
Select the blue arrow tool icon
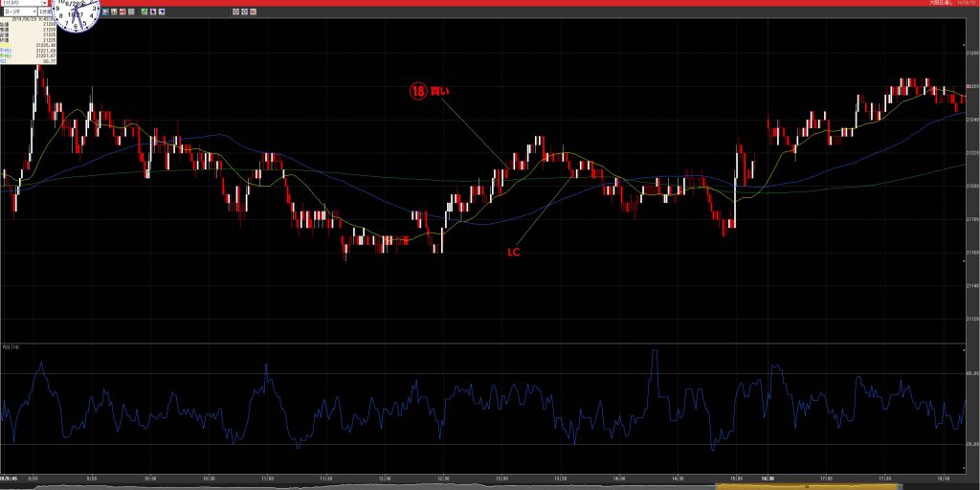click(162, 11)
